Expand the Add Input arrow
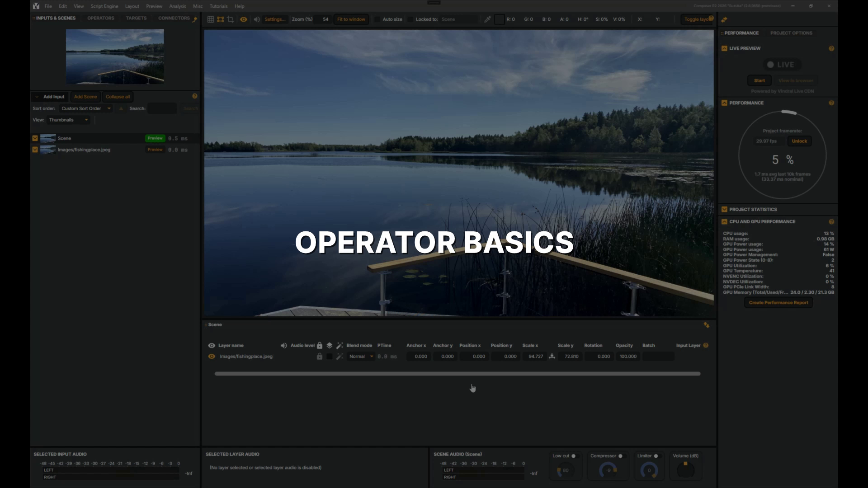 [x=37, y=97]
